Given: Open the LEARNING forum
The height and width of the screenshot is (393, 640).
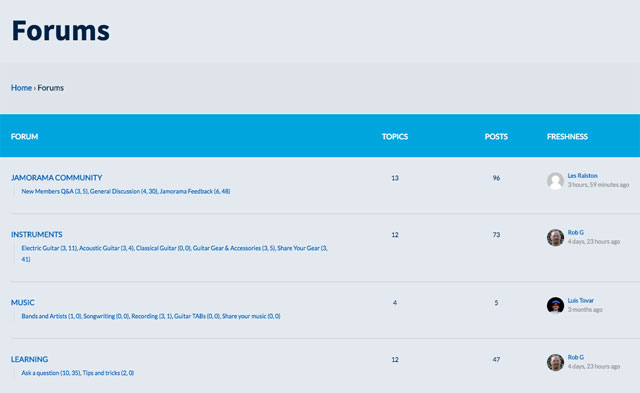Looking at the screenshot, I should (x=29, y=360).
